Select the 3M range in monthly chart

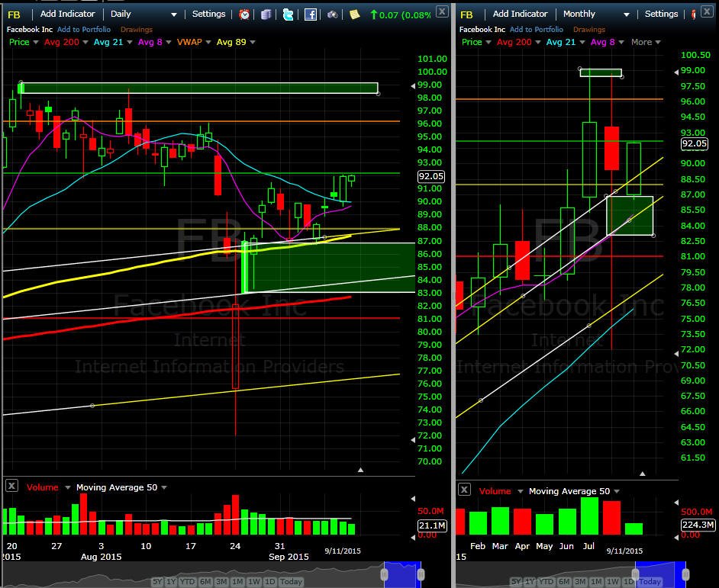tap(580, 582)
